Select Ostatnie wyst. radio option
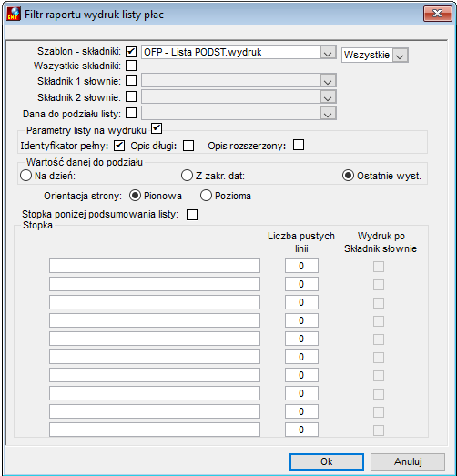The image size is (457, 476). [x=349, y=176]
